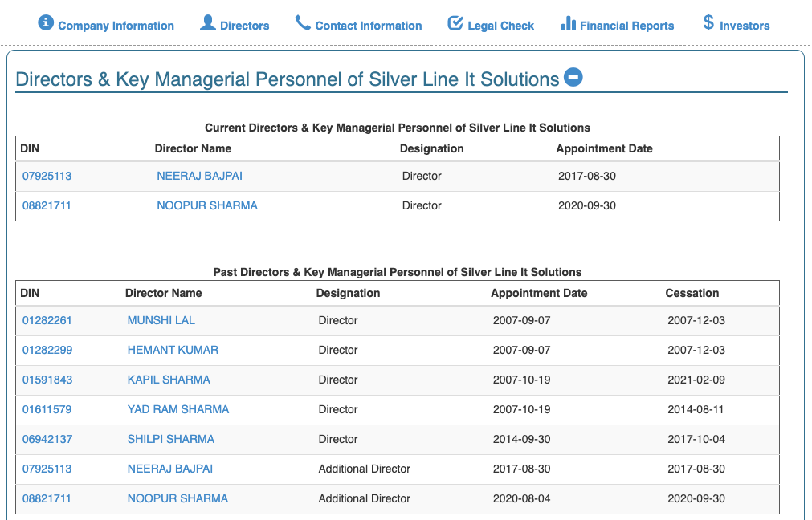
Task: Select Additional Director designation in Noopur Sharma row
Action: click(364, 498)
